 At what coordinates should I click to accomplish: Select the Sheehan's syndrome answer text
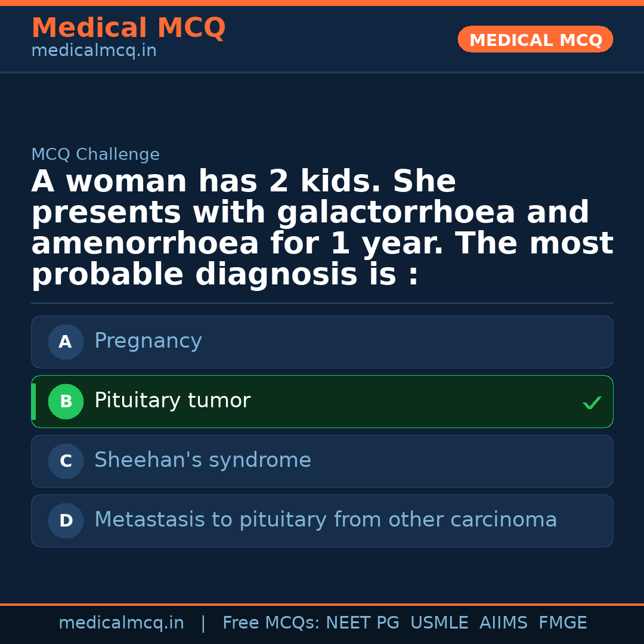(x=202, y=460)
